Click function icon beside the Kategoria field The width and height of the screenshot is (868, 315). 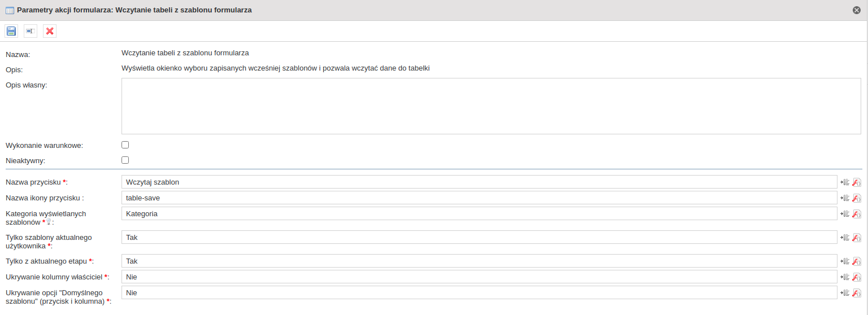coord(857,213)
